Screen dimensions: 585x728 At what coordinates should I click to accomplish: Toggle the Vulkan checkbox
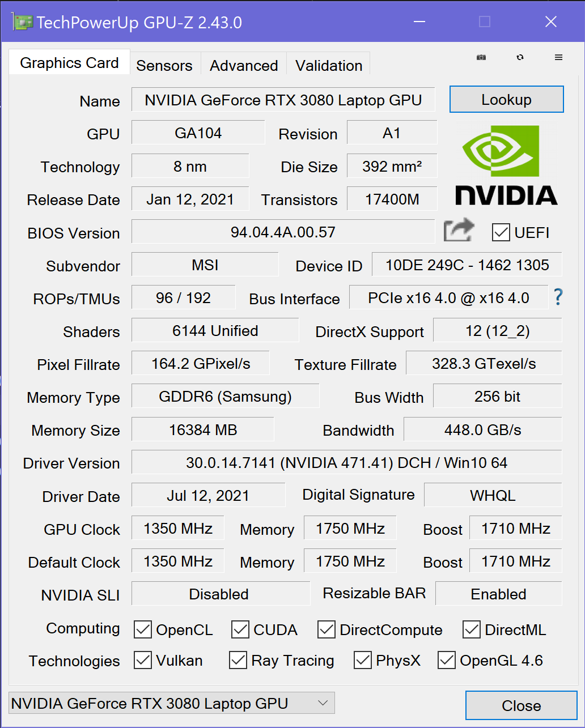(143, 660)
